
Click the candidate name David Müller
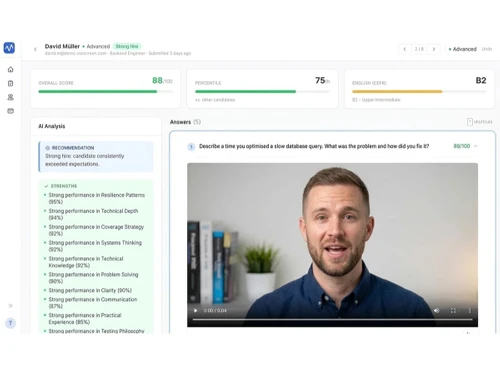[62, 46]
